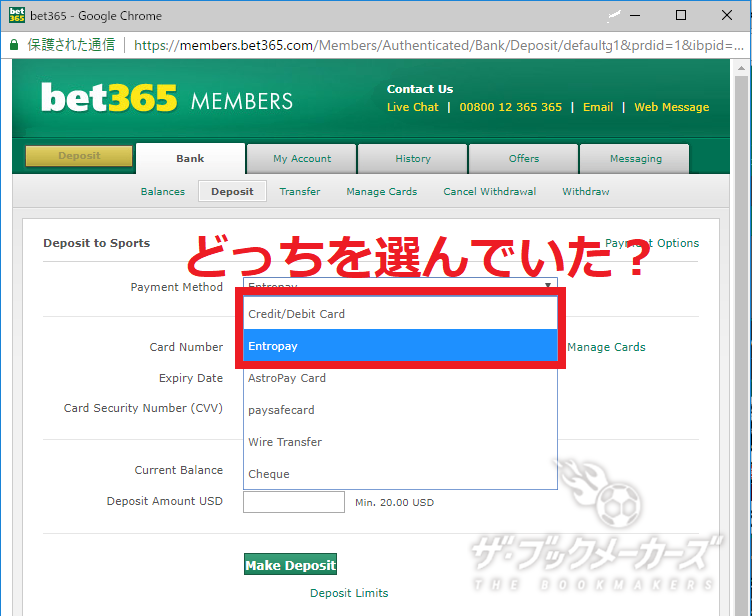Screen dimensions: 752x616
Task: Open Manage Cards in sub-navigation
Action: tap(382, 191)
